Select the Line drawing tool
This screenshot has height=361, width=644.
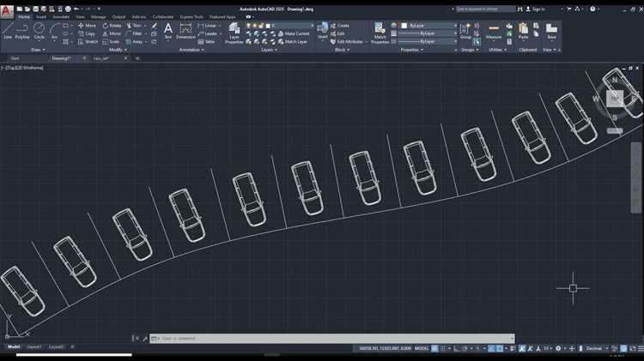point(8,30)
